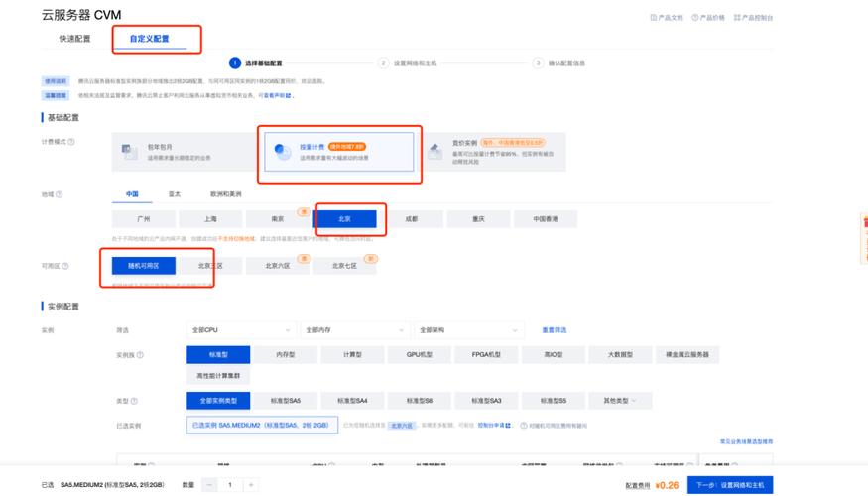
Task: Choose the GPU机型 instance family
Action: coord(419,355)
